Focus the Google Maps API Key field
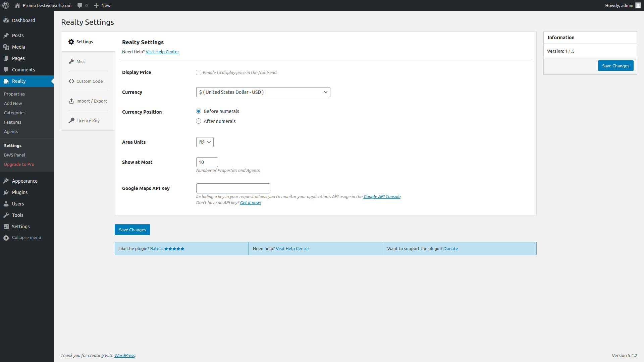 tap(233, 188)
